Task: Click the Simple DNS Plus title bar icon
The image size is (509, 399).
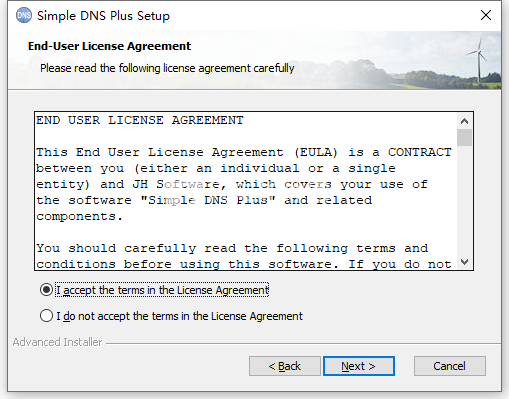Action: click(24, 16)
